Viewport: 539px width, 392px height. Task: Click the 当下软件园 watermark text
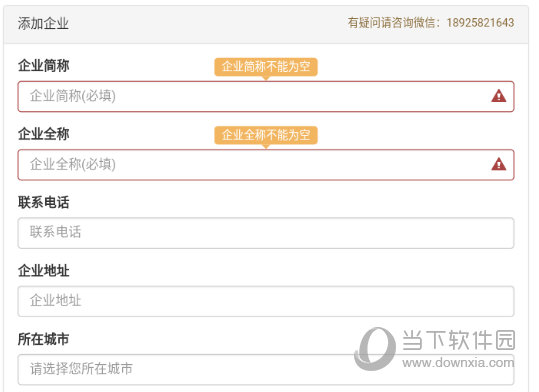tap(459, 340)
